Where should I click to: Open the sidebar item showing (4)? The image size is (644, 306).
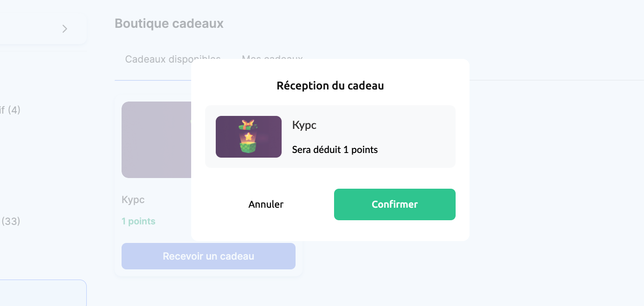pyautogui.click(x=10, y=110)
